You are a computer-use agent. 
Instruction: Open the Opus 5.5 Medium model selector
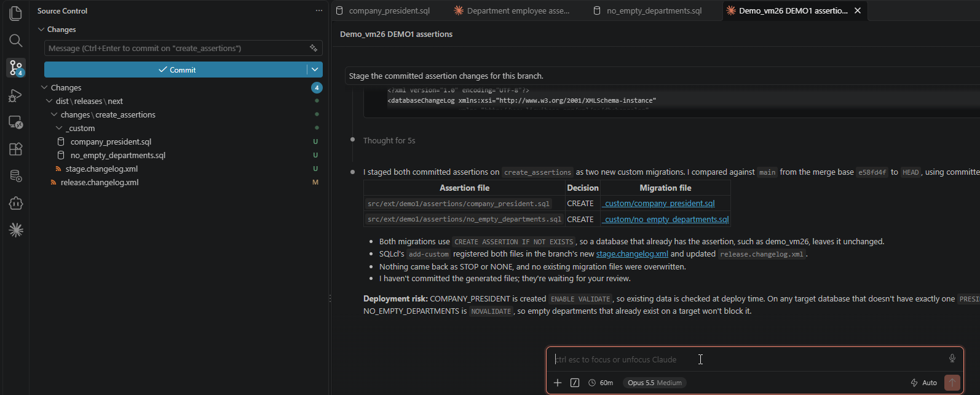655,383
